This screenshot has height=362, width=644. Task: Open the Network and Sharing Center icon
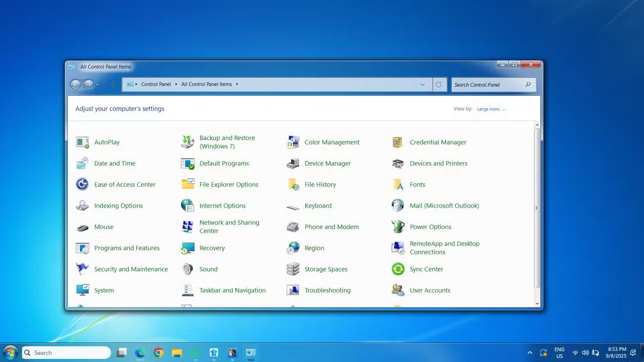coord(188,226)
